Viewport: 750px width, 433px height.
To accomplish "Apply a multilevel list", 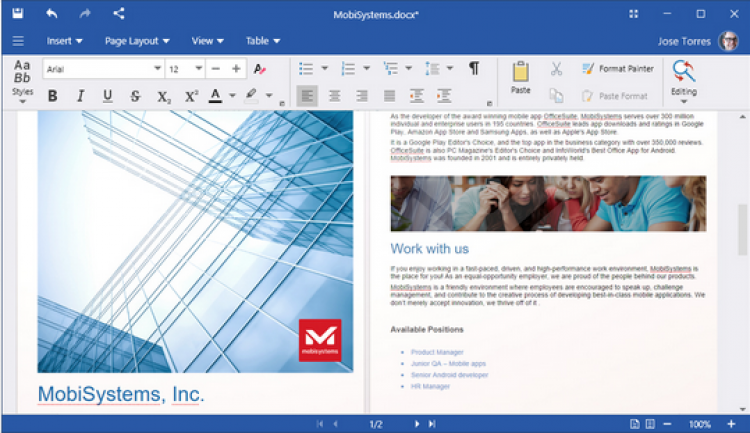I will 390,68.
